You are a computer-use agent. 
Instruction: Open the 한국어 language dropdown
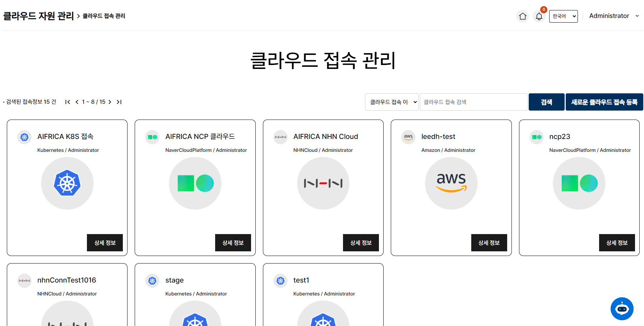(x=563, y=16)
